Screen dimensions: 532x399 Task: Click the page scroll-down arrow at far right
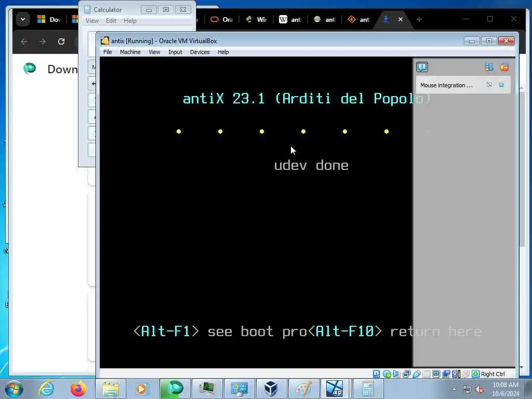click(x=522, y=367)
